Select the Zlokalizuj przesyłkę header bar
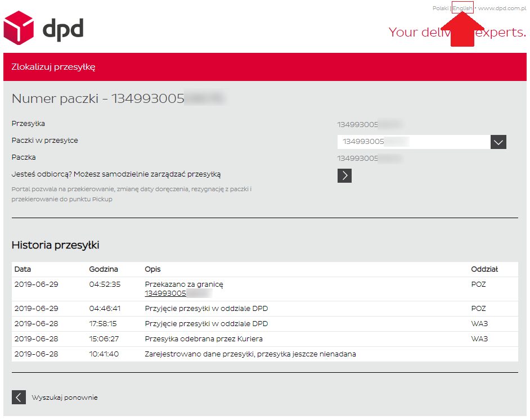Viewport: 530px width, 420px height. click(x=264, y=67)
